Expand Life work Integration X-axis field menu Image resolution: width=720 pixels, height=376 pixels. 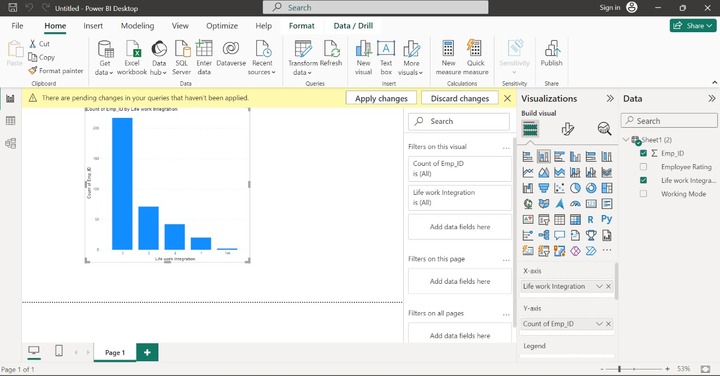pyautogui.click(x=599, y=286)
